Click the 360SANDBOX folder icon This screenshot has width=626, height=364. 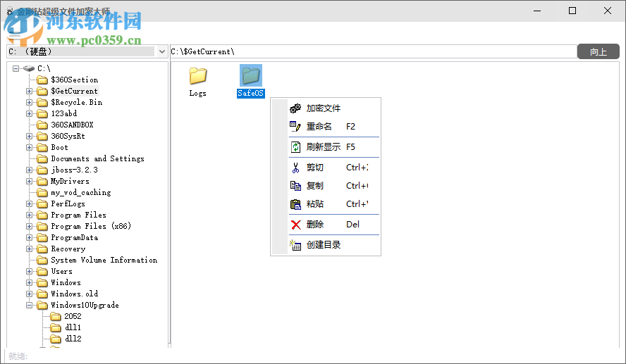tap(42, 125)
